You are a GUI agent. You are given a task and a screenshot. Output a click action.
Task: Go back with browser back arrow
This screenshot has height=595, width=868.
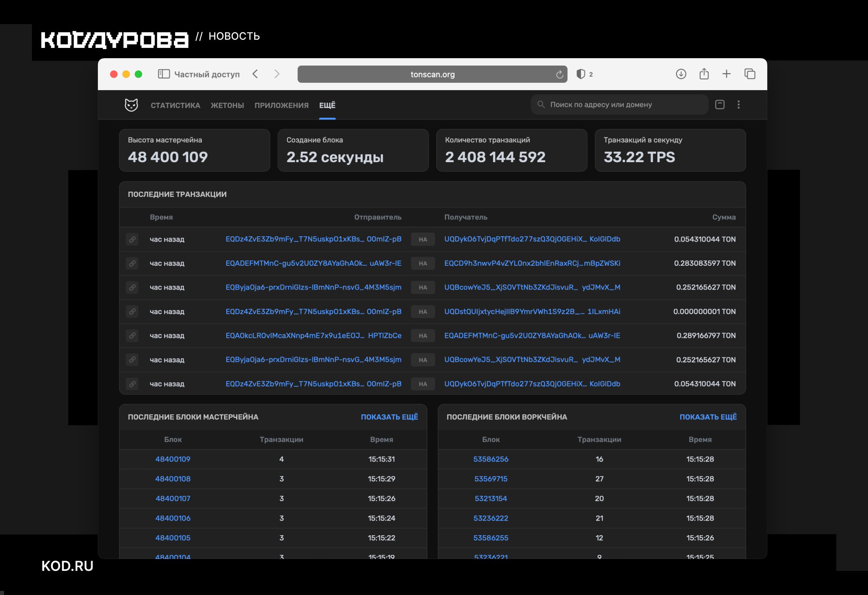[255, 74]
